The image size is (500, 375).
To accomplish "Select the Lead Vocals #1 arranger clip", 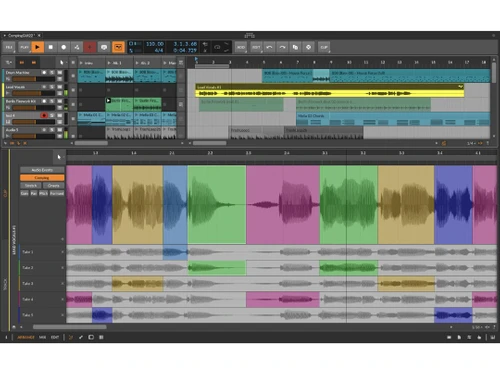I will pyautogui.click(x=329, y=91).
